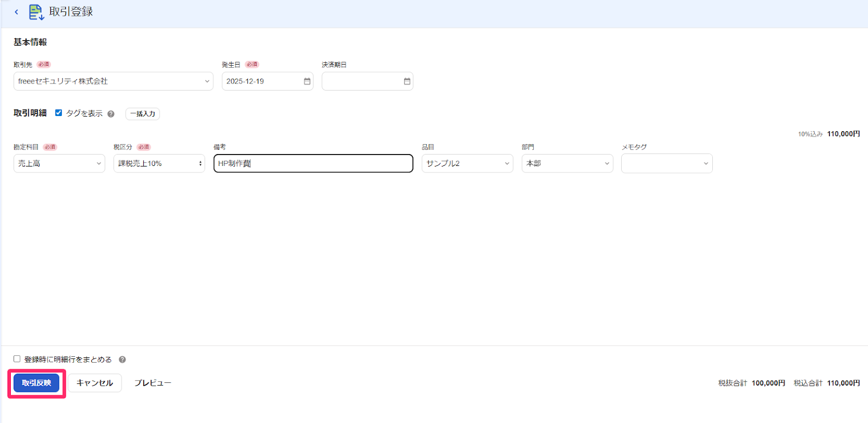
Task: Click the キャンセル button
Action: click(94, 383)
